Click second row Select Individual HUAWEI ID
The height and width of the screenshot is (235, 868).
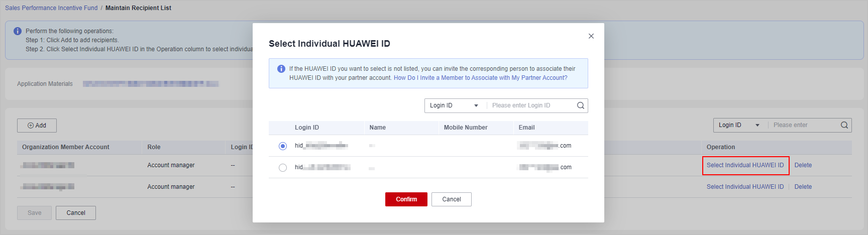pos(745,187)
